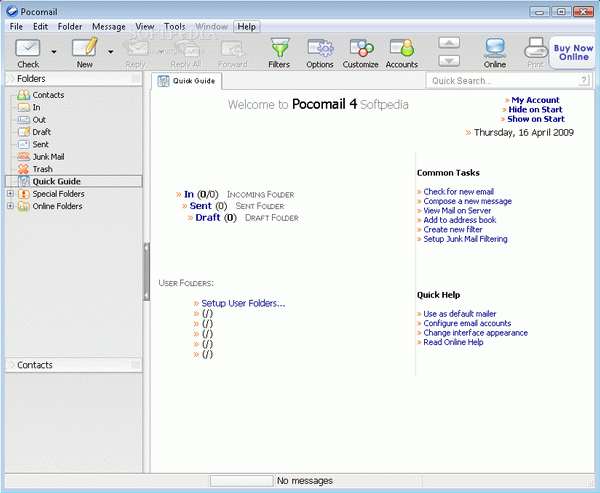Click Setup Junk Mail Filtering link
The width and height of the screenshot is (600, 493).
(x=465, y=239)
